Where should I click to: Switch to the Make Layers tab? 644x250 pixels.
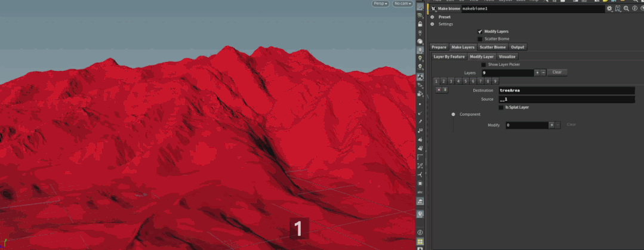463,47
